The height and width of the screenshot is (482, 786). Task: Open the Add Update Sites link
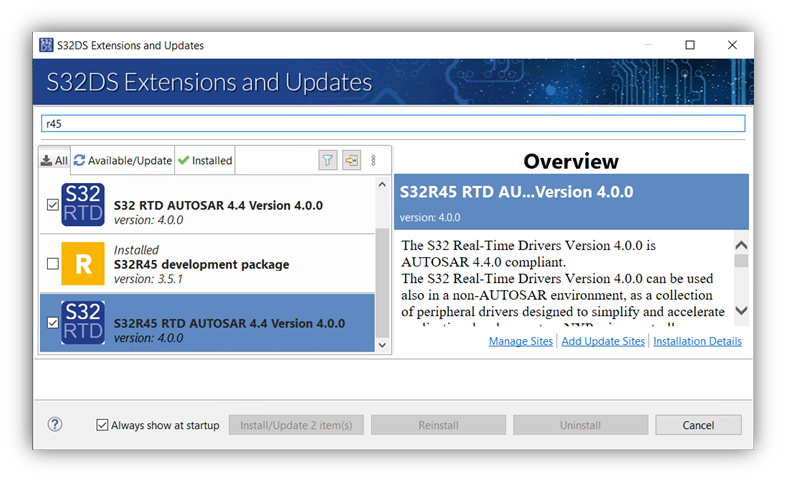point(603,341)
